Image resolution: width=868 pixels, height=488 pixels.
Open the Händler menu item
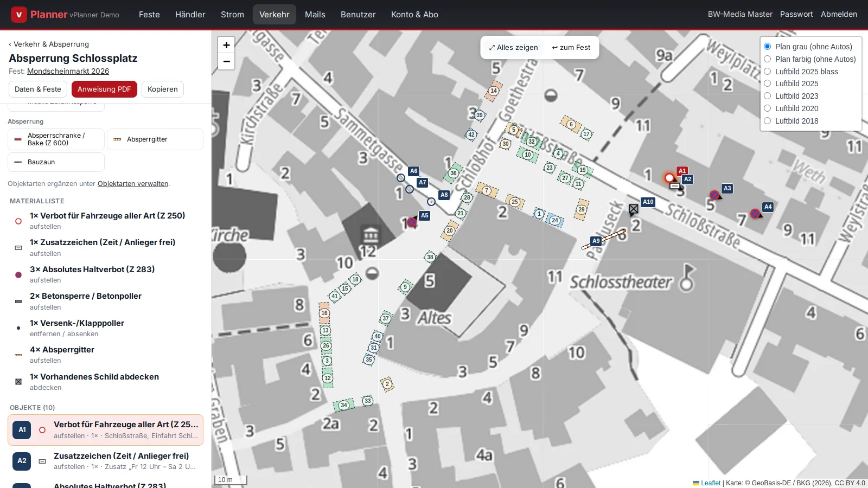click(190, 15)
